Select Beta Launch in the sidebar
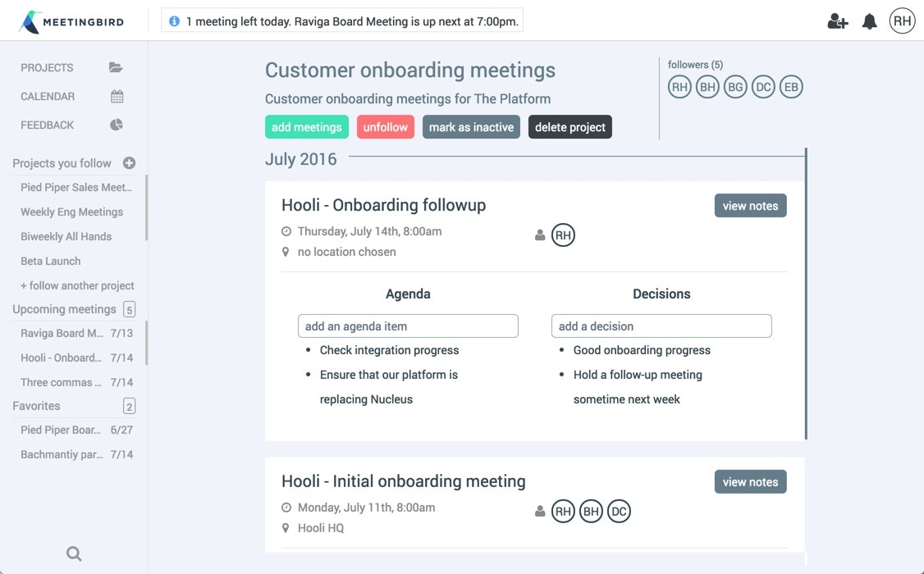The height and width of the screenshot is (574, 924). coord(51,261)
